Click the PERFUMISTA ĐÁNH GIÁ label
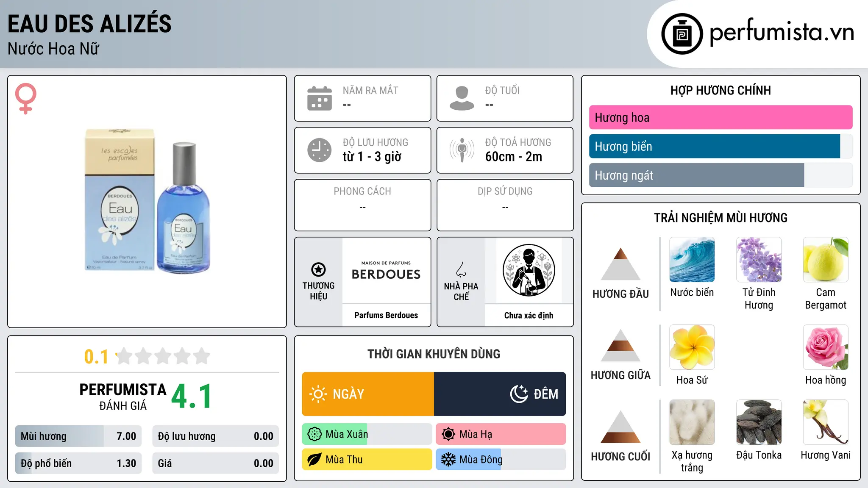This screenshot has width=868, height=488. coord(123,396)
